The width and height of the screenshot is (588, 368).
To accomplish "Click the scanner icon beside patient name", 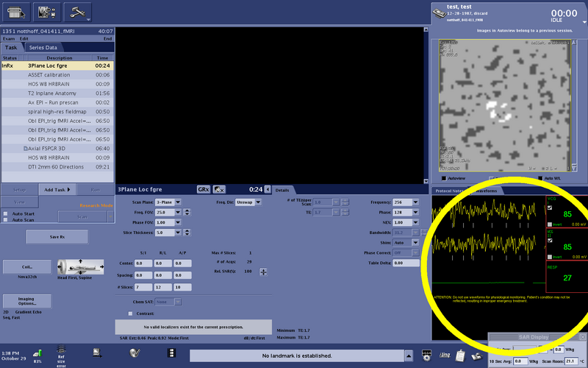I will point(439,13).
